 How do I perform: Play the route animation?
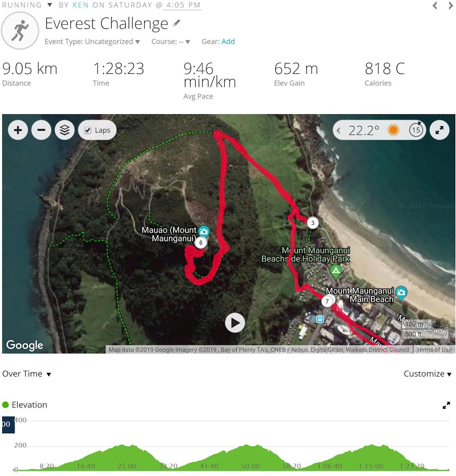235,323
